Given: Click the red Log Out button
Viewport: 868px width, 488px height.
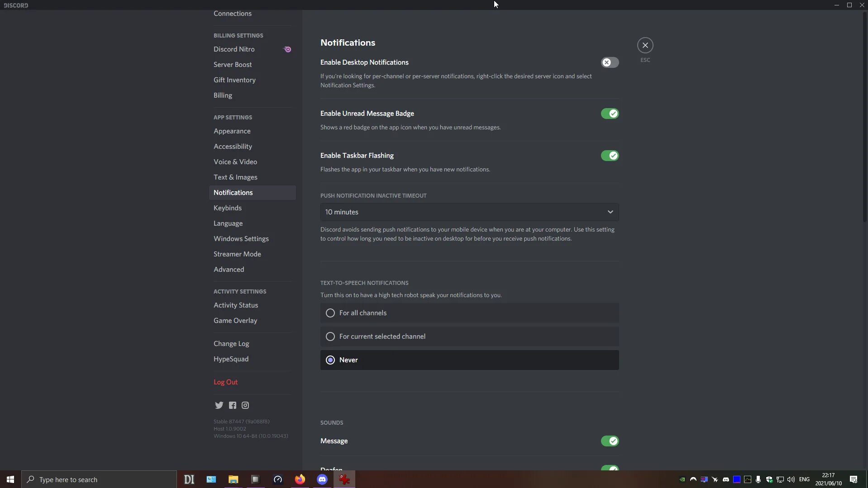Looking at the screenshot, I should coord(252,382).
